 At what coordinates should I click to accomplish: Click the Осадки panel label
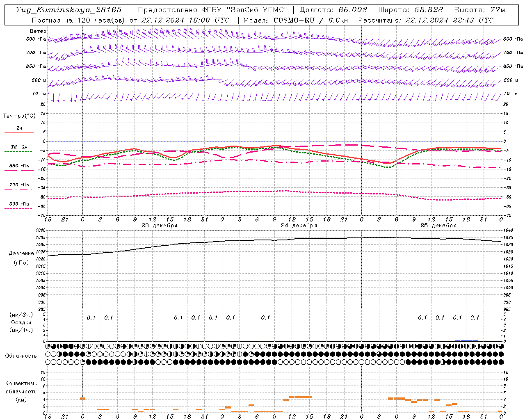tap(21, 322)
